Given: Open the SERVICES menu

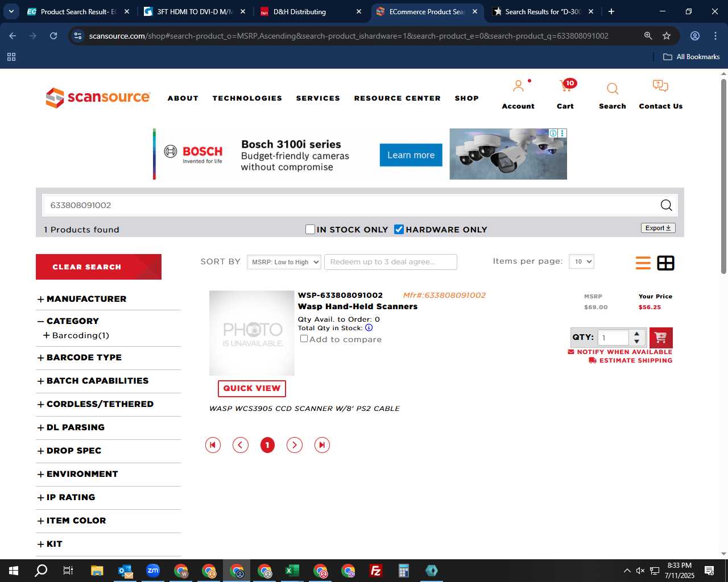Looking at the screenshot, I should tap(318, 98).
